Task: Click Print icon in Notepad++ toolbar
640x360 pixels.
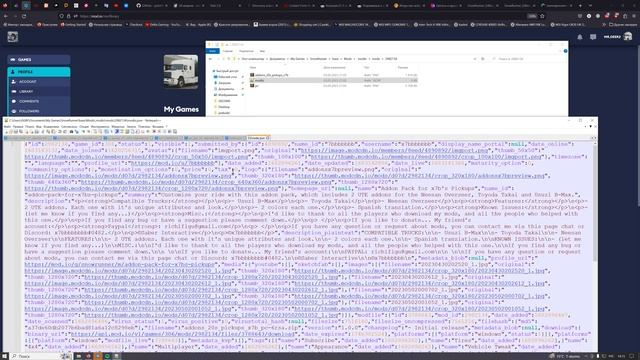Action: click(37, 131)
